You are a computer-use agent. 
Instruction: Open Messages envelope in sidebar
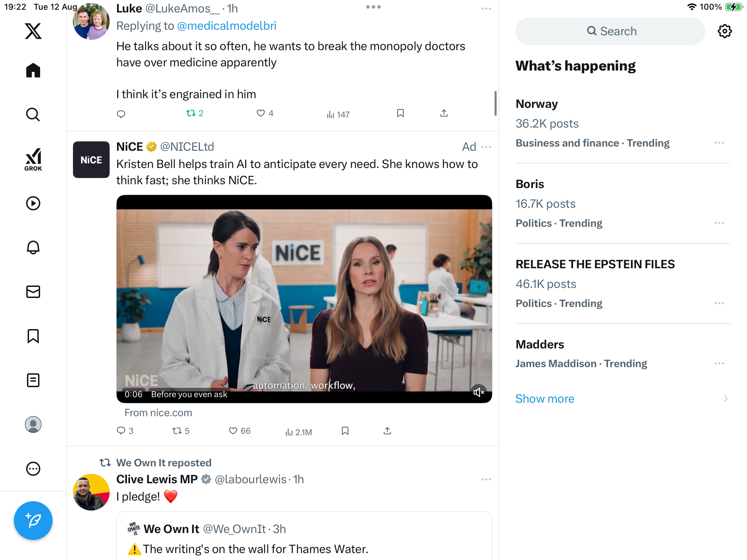[33, 292]
